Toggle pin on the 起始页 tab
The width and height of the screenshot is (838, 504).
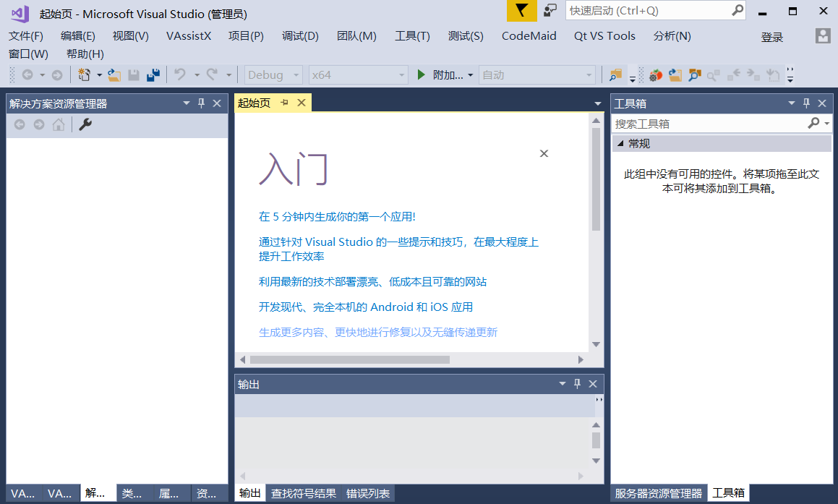[285, 103]
